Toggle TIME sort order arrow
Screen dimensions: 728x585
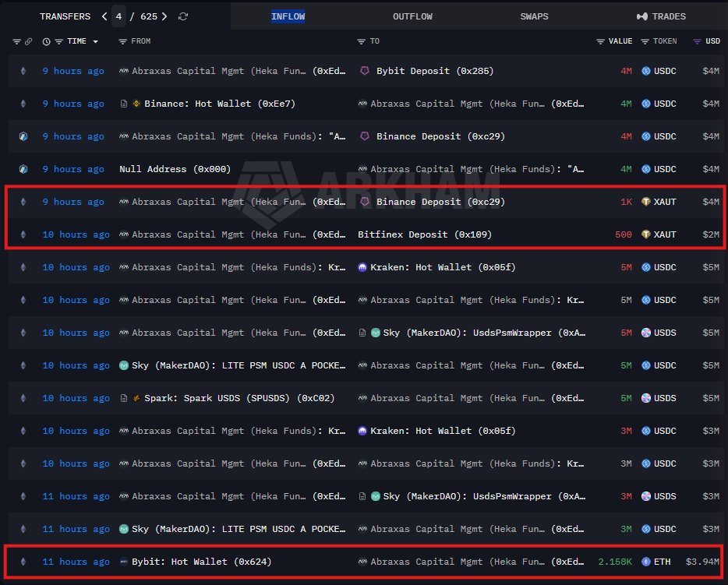[x=96, y=41]
